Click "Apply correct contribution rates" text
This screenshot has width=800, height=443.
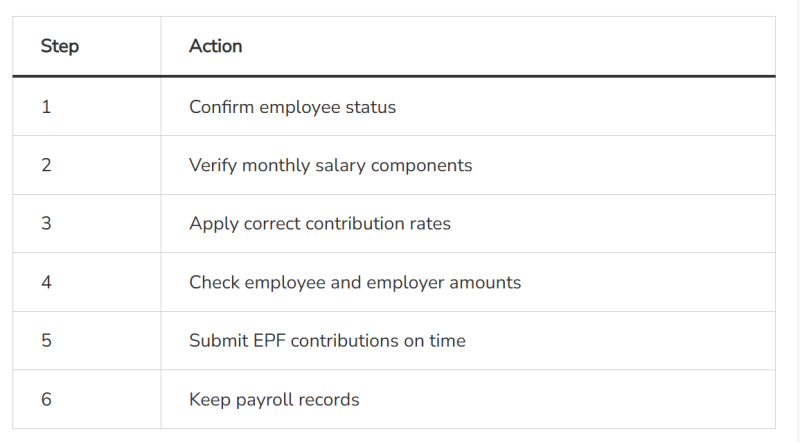tap(320, 223)
